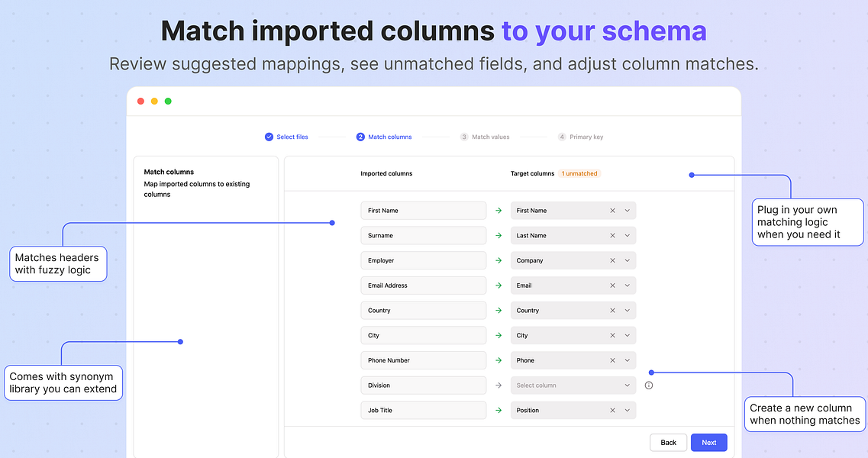Expand the First Name target column dropdown
868x458 pixels.
pos(628,211)
